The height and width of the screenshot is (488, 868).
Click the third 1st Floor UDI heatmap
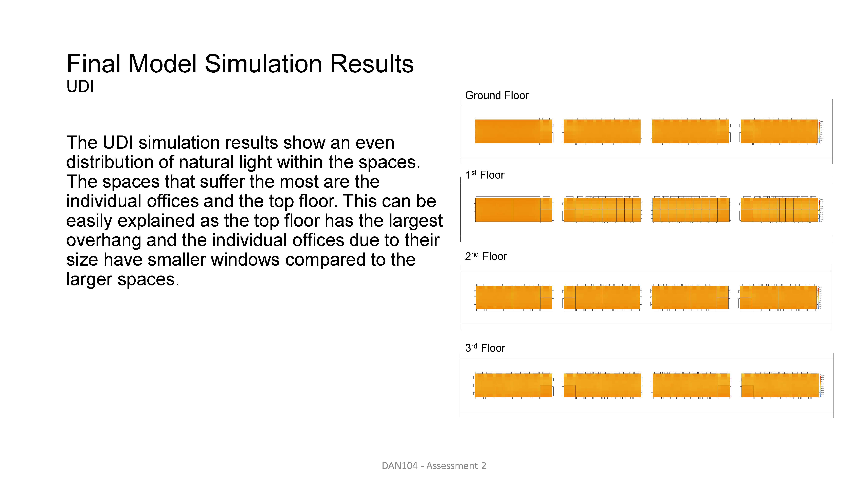click(690, 210)
